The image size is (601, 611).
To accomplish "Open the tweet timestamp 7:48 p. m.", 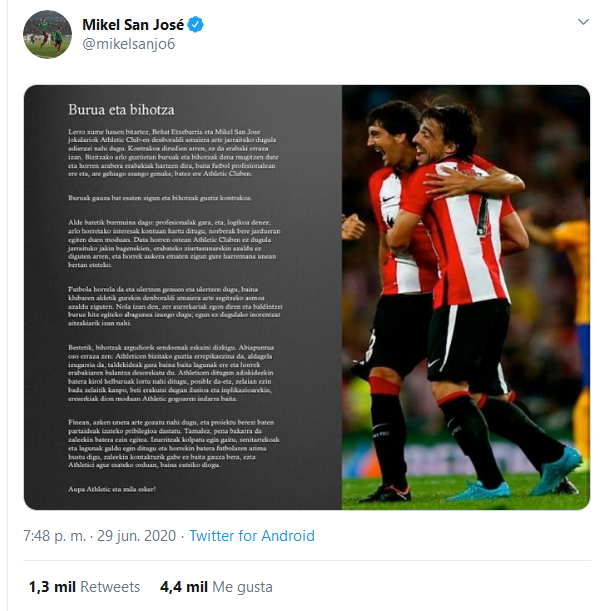I will point(54,536).
